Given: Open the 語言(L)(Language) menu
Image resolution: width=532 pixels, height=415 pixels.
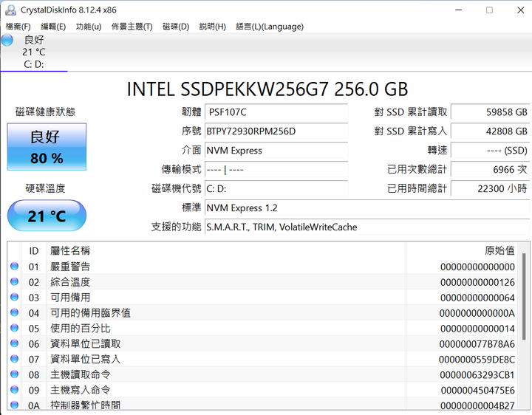Looking at the screenshot, I should tap(270, 27).
